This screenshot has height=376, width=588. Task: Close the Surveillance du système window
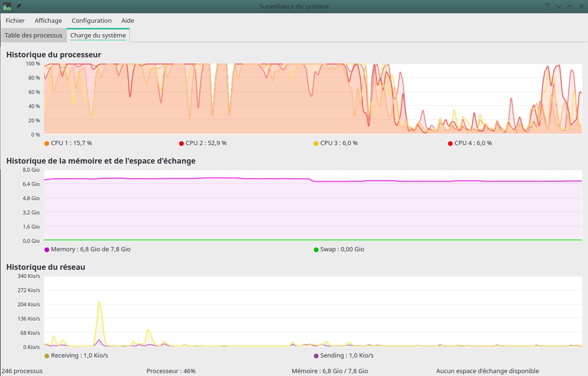(581, 6)
